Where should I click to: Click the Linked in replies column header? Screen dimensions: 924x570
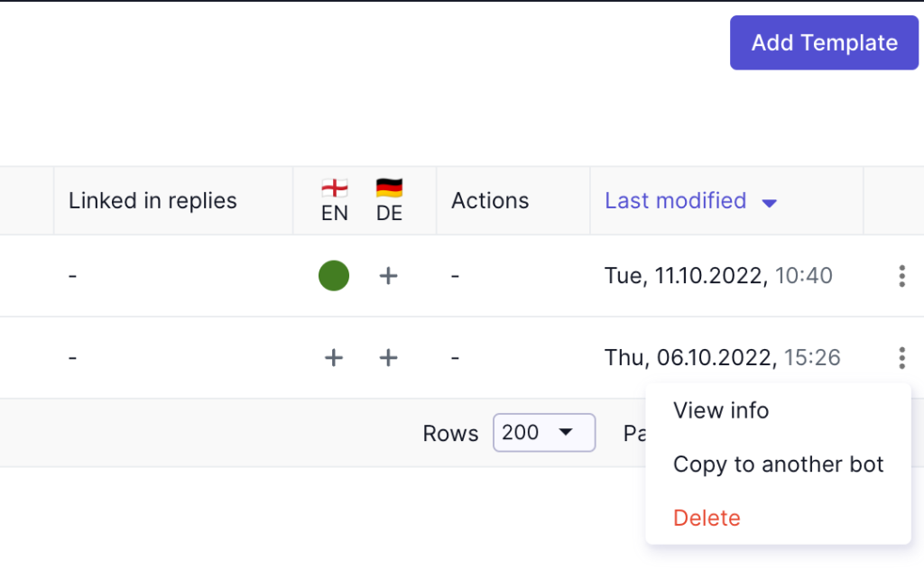[152, 201]
